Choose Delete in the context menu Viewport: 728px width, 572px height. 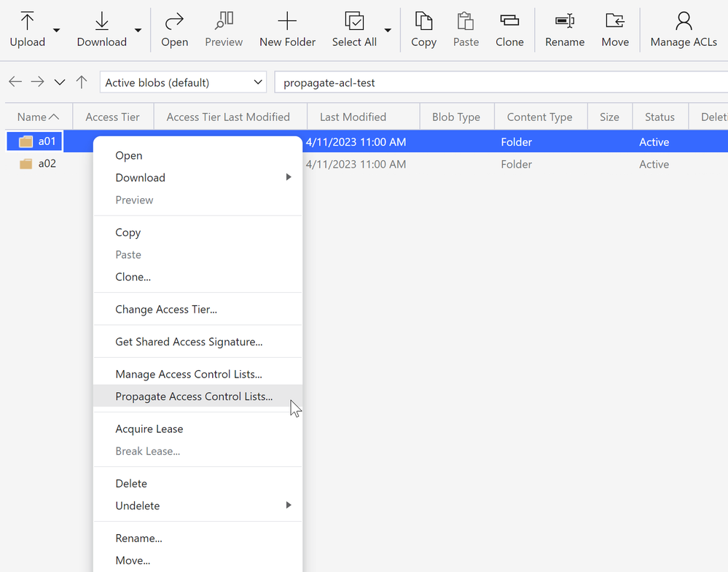point(197,484)
